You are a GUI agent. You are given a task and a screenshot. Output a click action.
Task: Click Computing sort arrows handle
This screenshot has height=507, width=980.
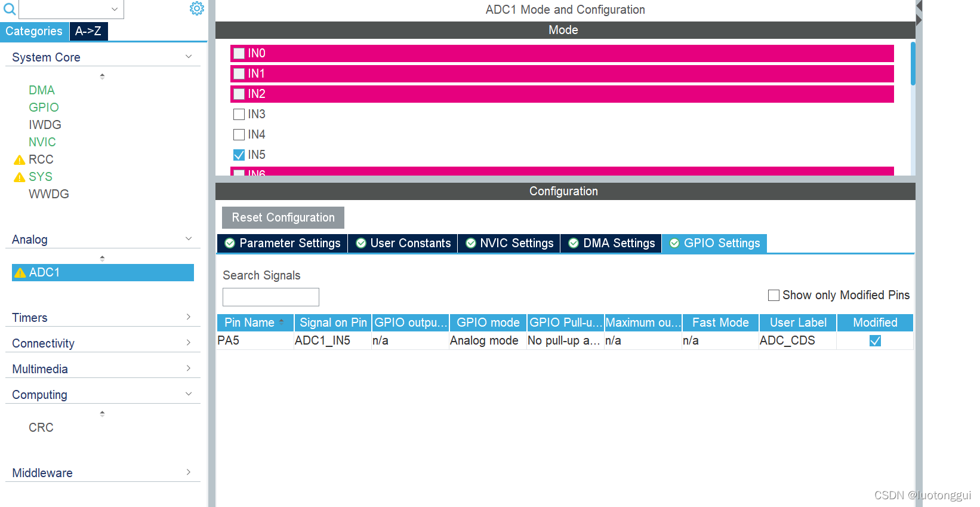coord(102,414)
